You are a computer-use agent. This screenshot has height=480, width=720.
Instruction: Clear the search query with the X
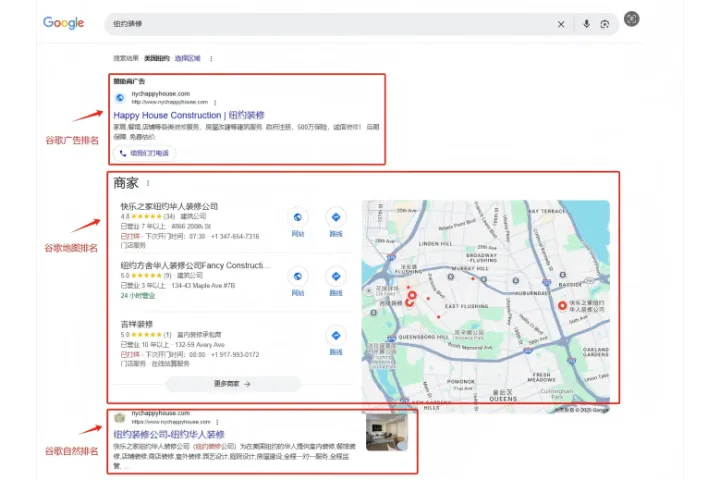(561, 24)
